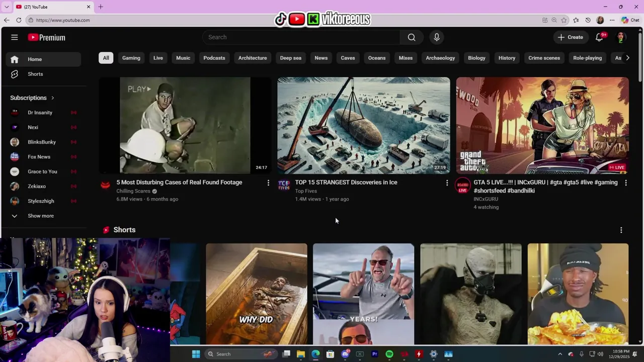The width and height of the screenshot is (644, 362).
Task: Open the YouTube account avatar menu
Action: pos(621,37)
